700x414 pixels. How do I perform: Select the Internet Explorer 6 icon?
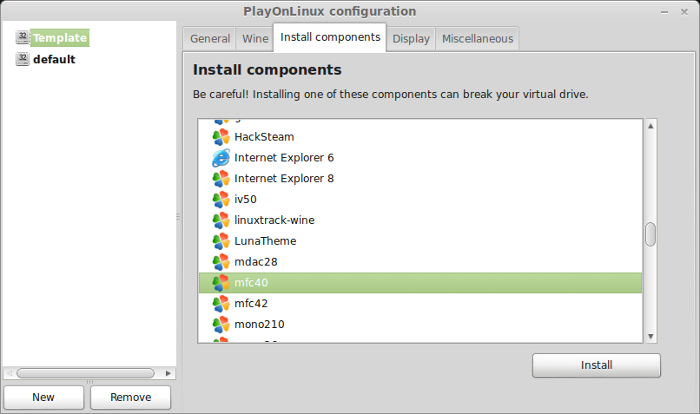[221, 158]
